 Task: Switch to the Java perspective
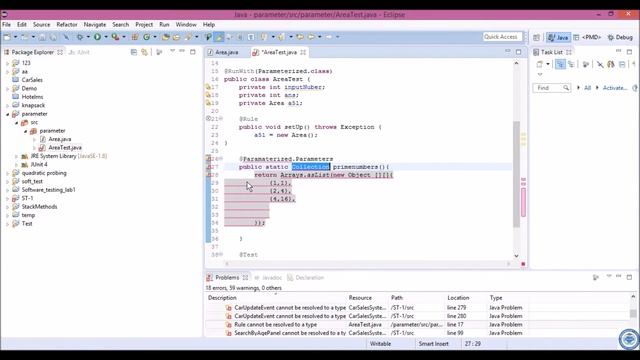point(558,37)
